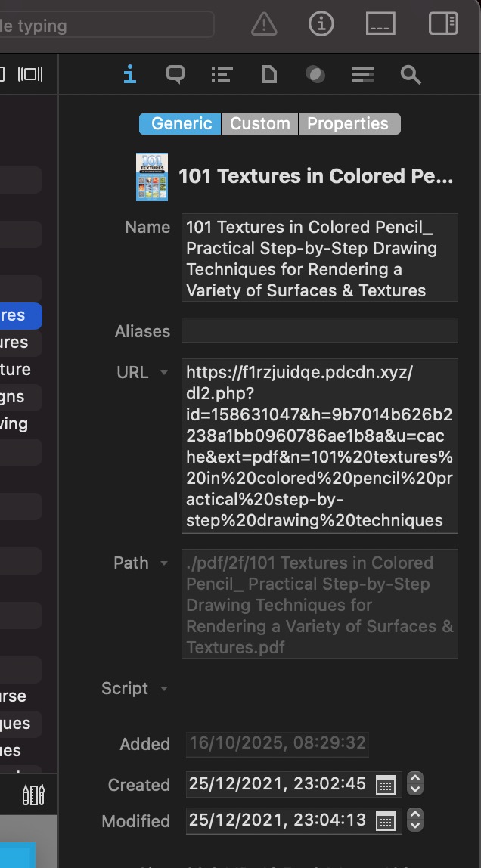Click the Created date stepper
481x868 pixels.
click(x=414, y=784)
